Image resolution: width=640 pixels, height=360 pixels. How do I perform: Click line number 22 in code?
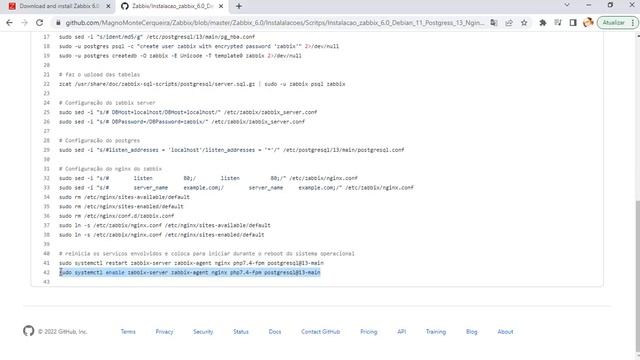47,84
